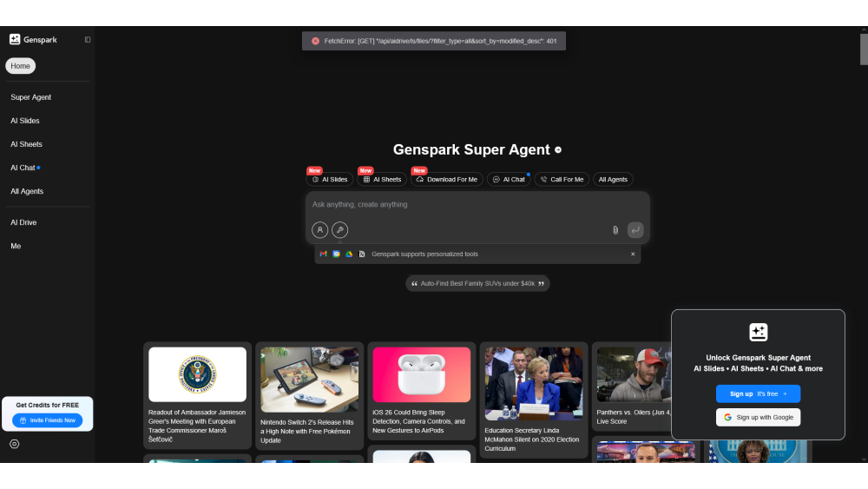
Task: Open AI Slides in the sidebar
Action: coord(25,121)
